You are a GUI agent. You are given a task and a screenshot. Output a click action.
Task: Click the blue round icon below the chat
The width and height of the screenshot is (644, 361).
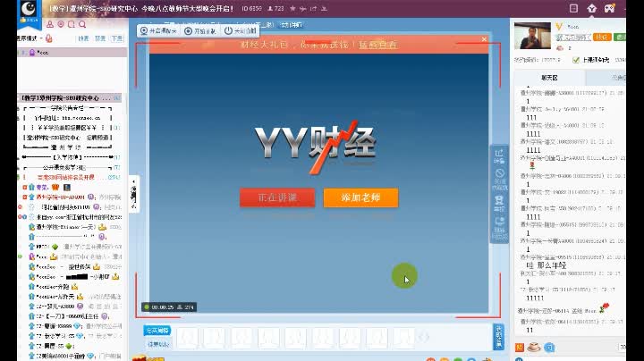(549, 348)
